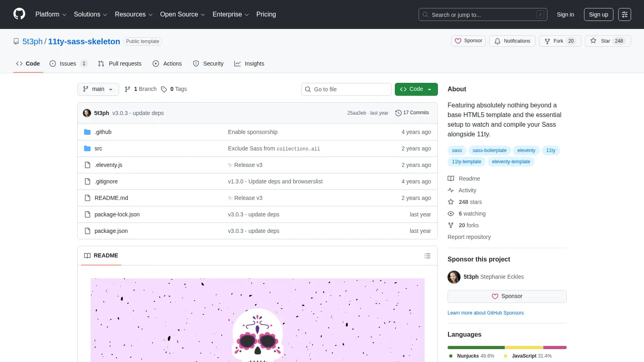
Task: Click the eye icon beside 6 watching
Action: 451,214
